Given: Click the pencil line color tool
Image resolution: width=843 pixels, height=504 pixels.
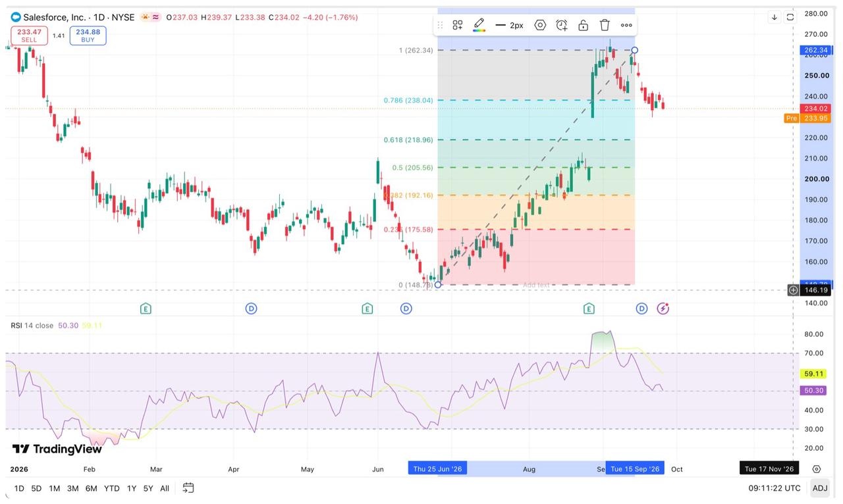Looking at the screenshot, I should tap(479, 25).
